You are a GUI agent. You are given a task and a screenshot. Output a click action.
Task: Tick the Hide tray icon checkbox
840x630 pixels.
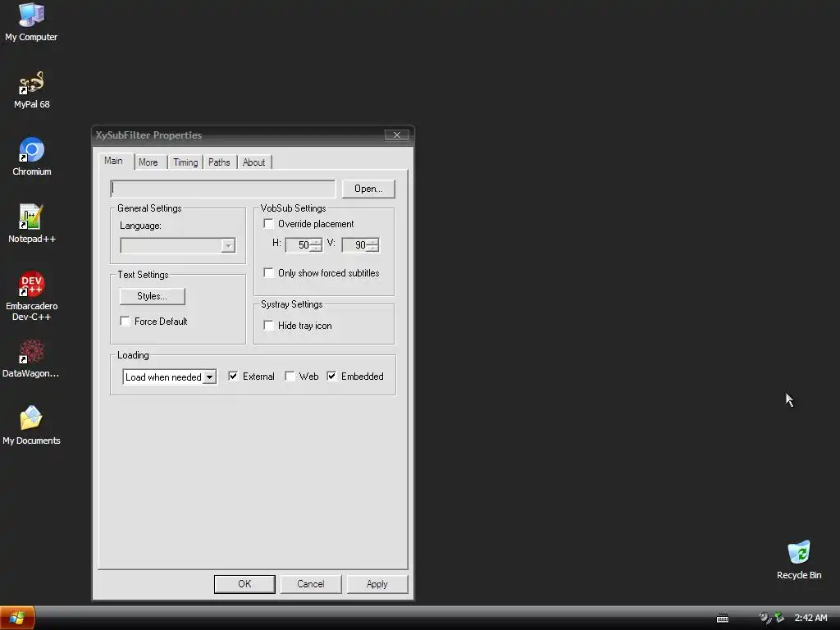[269, 325]
